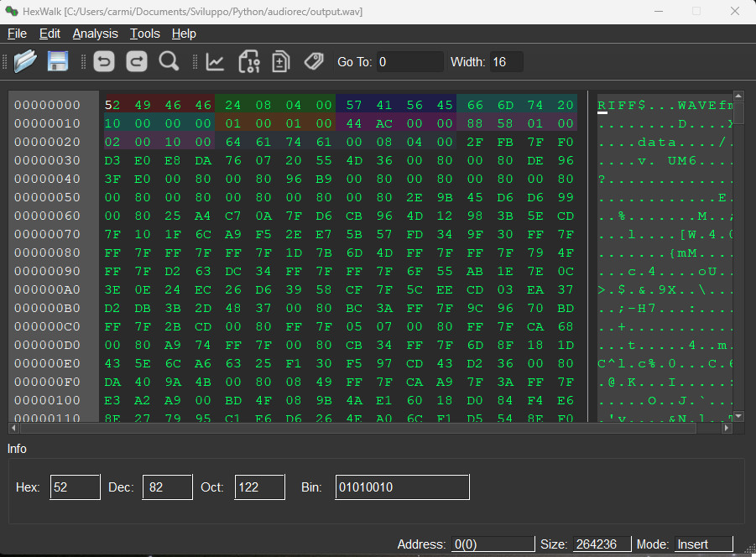Minimize the HexWalk window
Image resolution: width=756 pixels, height=557 pixels.
[659, 11]
